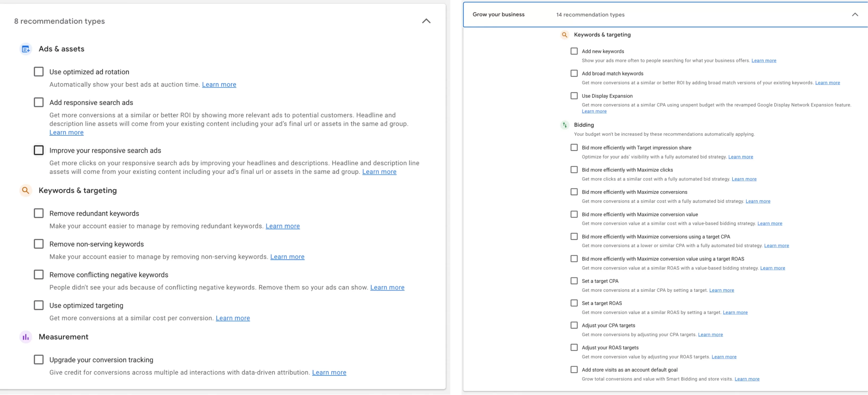The height and width of the screenshot is (395, 868).
Task: Open Learn more for similar ROAS value-based bidding
Action: point(772,268)
